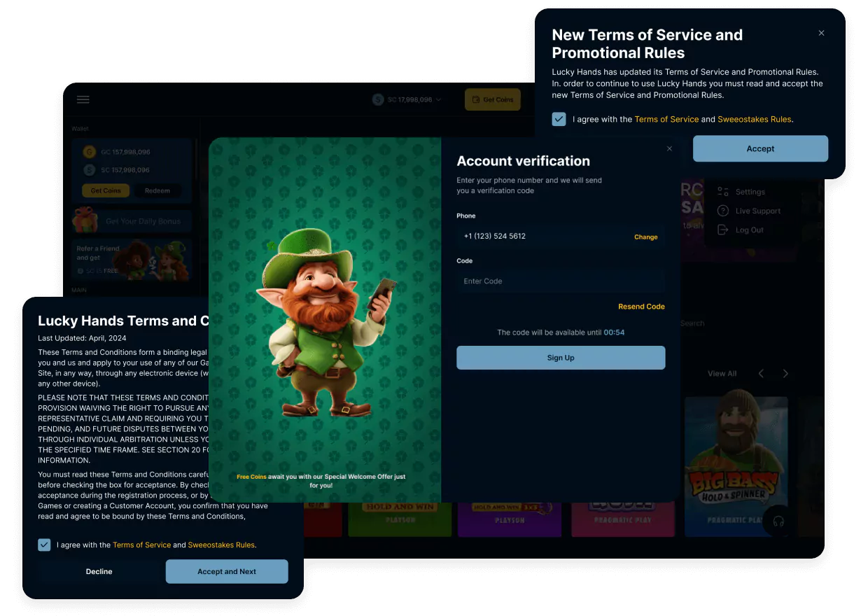Open the Refer a Friend banner
The width and height of the screenshot is (868, 616).
tap(131, 259)
